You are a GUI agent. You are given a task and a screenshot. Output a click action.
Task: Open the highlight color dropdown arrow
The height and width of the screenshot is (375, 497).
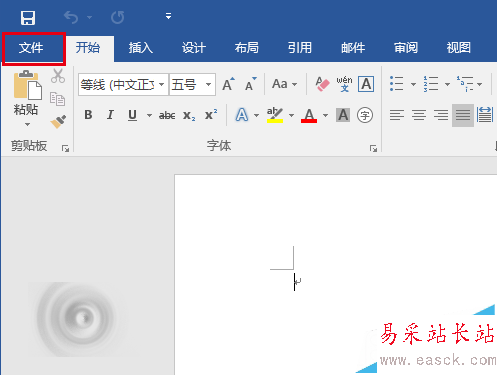291,115
